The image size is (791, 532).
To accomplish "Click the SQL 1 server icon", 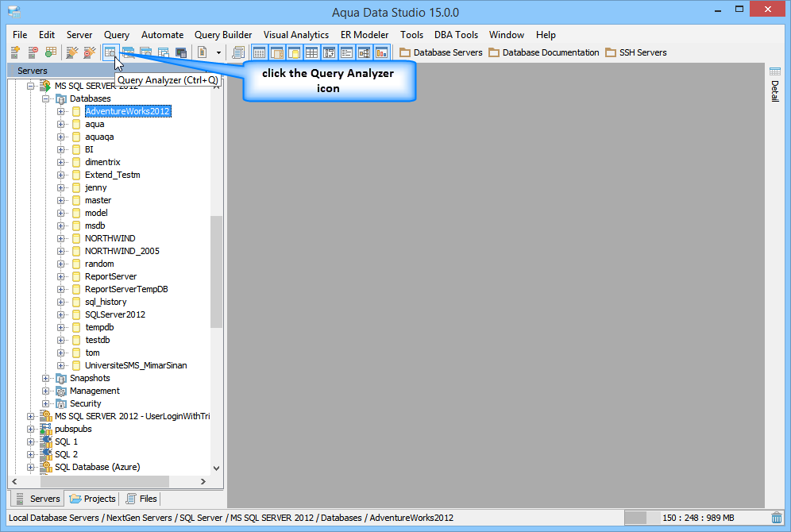I will click(46, 441).
